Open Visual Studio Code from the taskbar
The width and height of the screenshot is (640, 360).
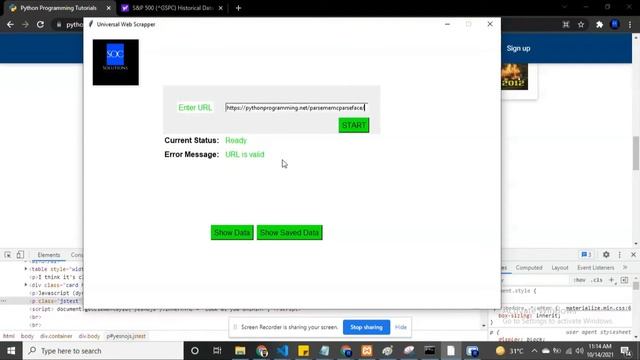click(x=282, y=351)
